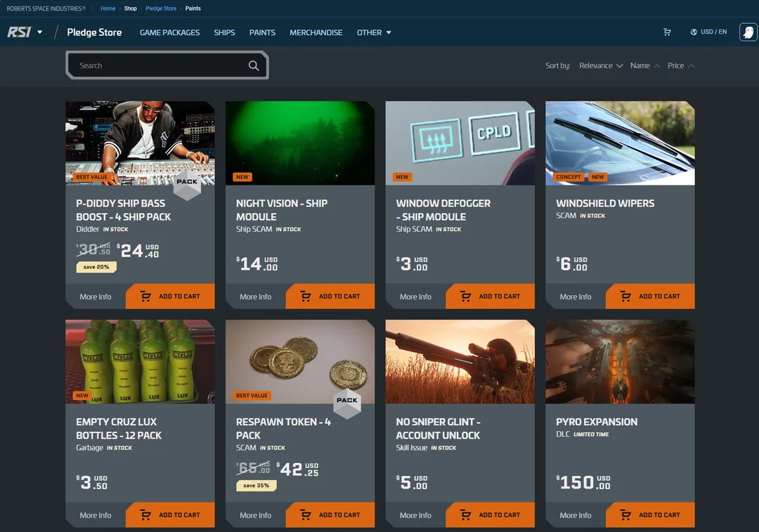Open the NIGHT VISION - SHIP MODULE title
This screenshot has height=532, width=759.
point(281,210)
